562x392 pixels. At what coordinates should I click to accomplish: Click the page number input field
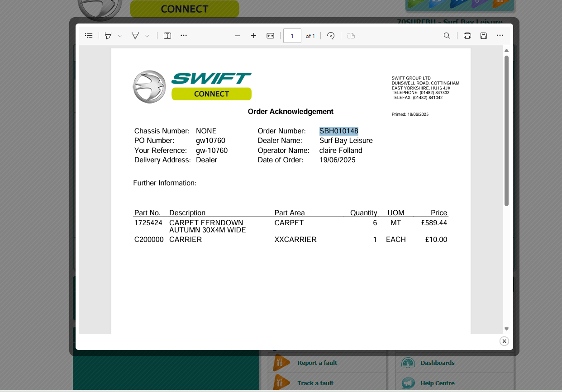(292, 36)
